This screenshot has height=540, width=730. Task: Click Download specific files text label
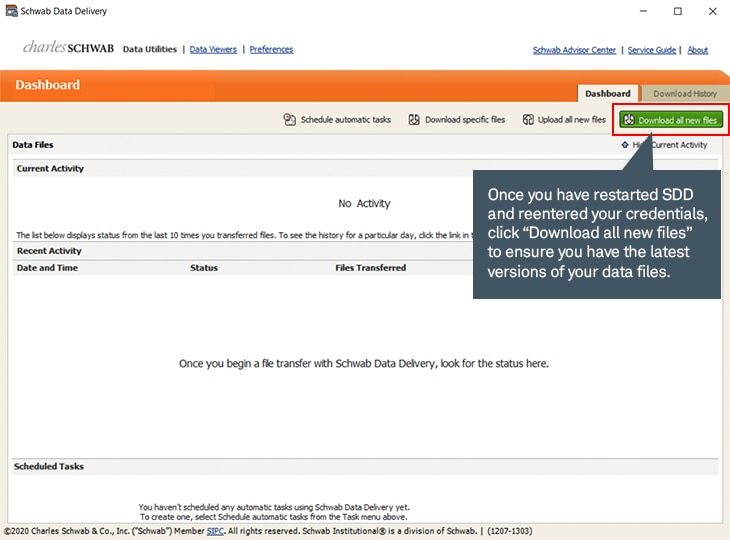coord(465,120)
